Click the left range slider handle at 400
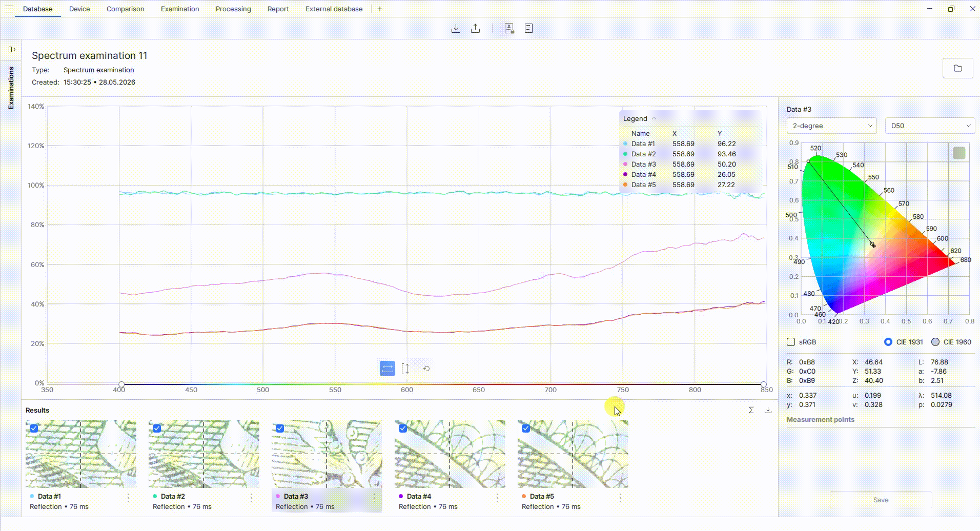Viewport: 980px width, 531px height. [x=121, y=384]
